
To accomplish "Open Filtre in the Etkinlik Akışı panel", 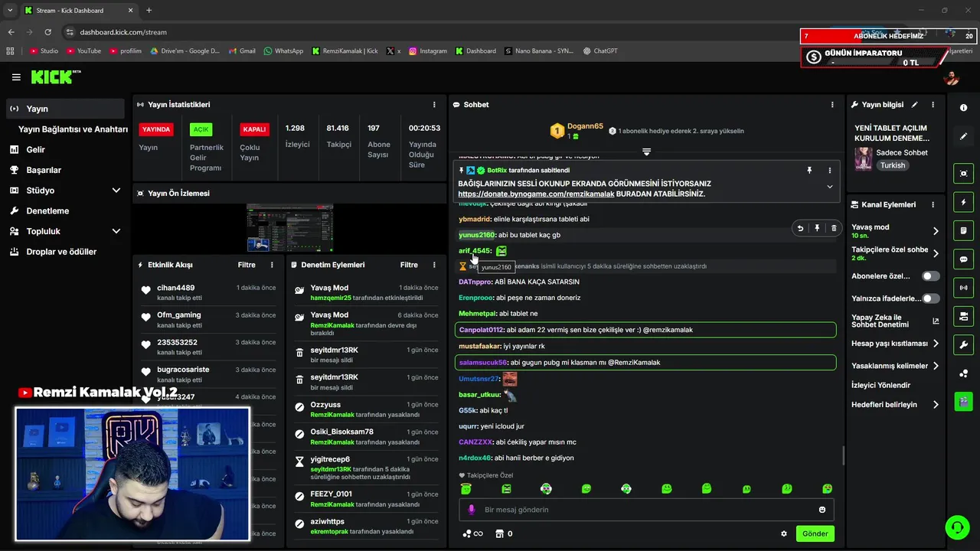I will [247, 265].
